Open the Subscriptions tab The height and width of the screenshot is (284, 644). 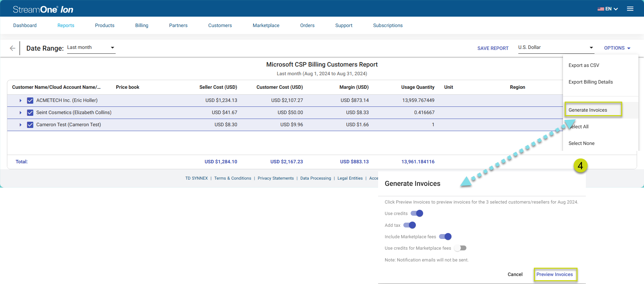(388, 25)
